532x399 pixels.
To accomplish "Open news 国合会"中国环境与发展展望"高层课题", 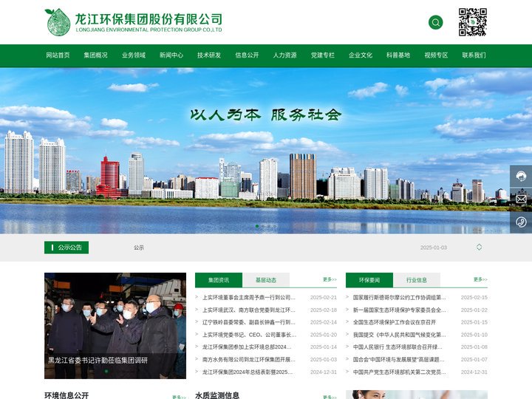I will point(399,360).
